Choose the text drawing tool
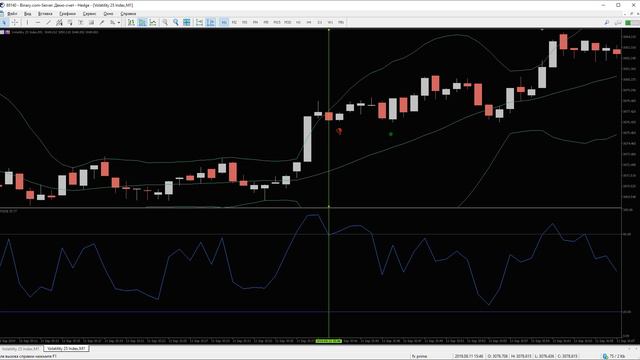640x360 pixels. 80,22
